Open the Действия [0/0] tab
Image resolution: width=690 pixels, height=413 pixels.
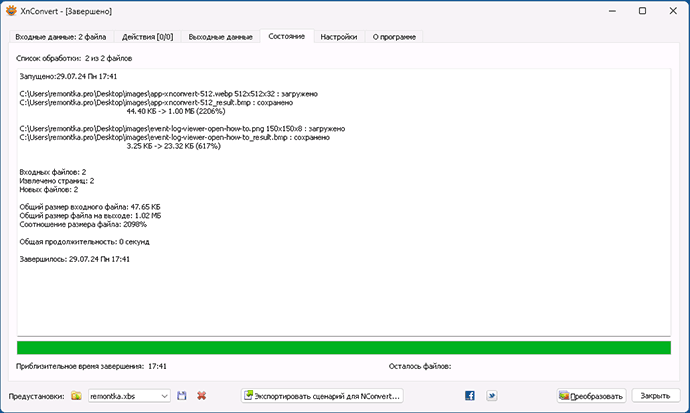tap(147, 37)
